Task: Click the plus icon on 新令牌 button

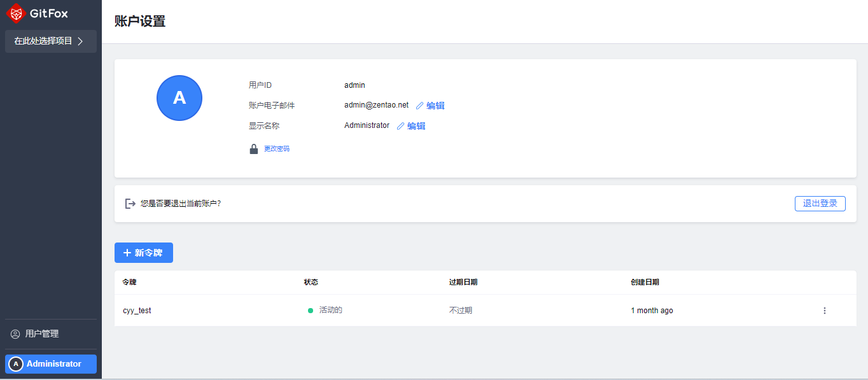Action: pos(127,253)
